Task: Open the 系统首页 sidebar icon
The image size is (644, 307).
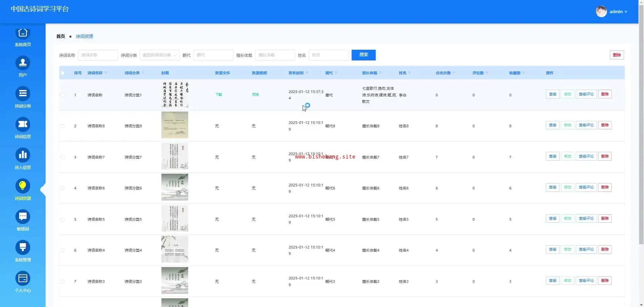Action: (22, 33)
